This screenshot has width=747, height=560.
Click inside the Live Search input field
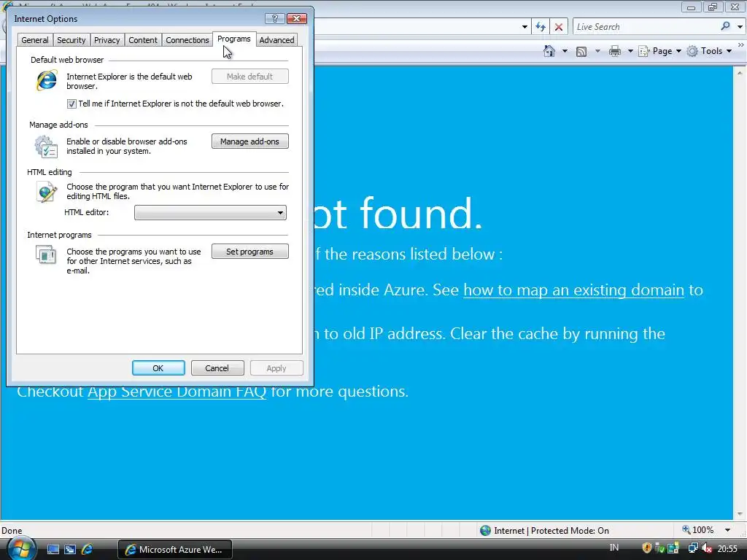pos(646,27)
